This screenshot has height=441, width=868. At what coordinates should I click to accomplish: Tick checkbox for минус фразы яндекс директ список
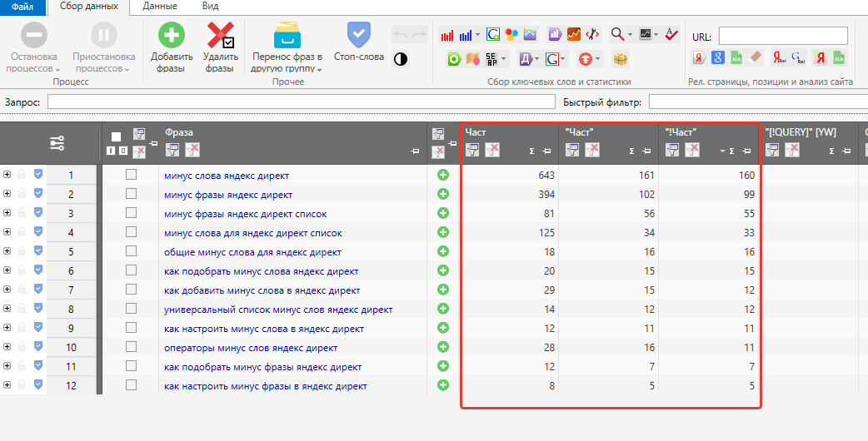tap(131, 213)
